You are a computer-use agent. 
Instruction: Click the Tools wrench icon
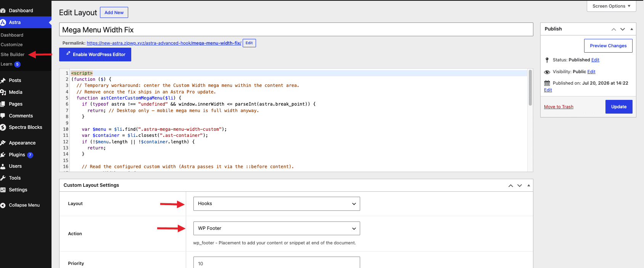coord(3,178)
